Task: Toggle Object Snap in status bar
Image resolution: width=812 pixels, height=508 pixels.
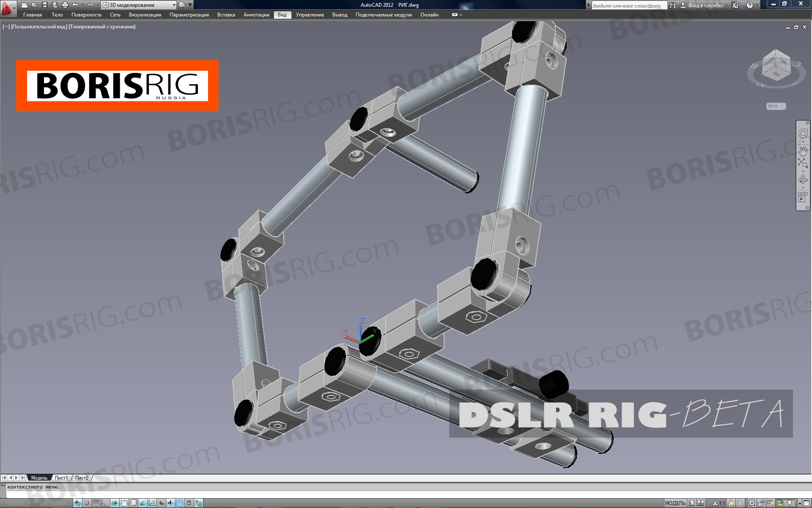Action: point(124,503)
